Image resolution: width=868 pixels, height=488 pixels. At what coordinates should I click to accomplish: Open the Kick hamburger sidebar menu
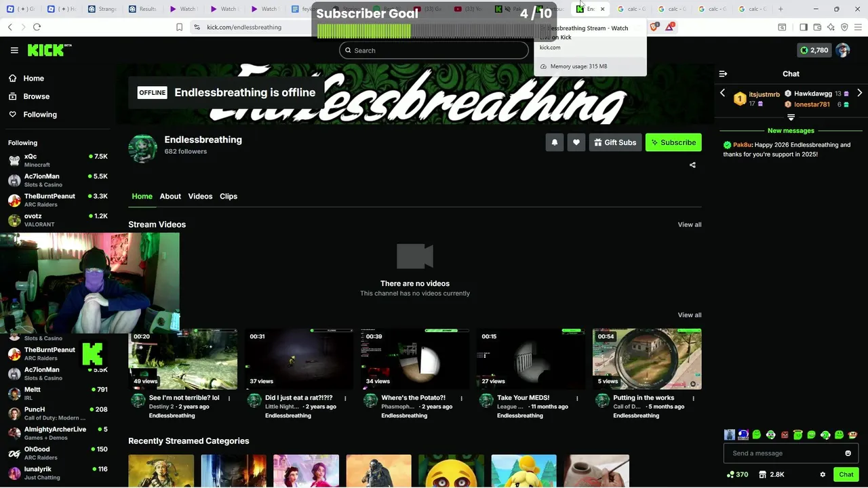(x=14, y=50)
